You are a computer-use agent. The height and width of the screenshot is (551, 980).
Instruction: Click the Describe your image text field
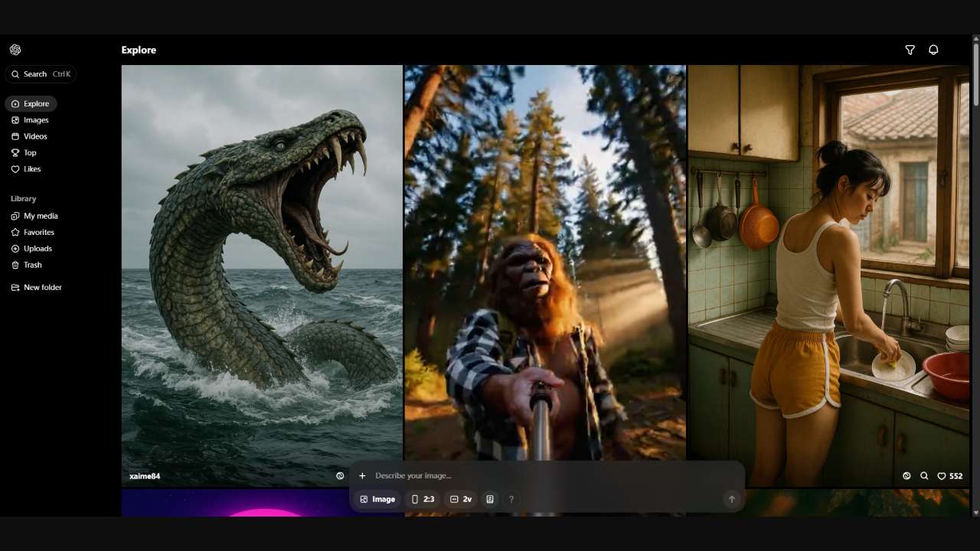pos(536,476)
